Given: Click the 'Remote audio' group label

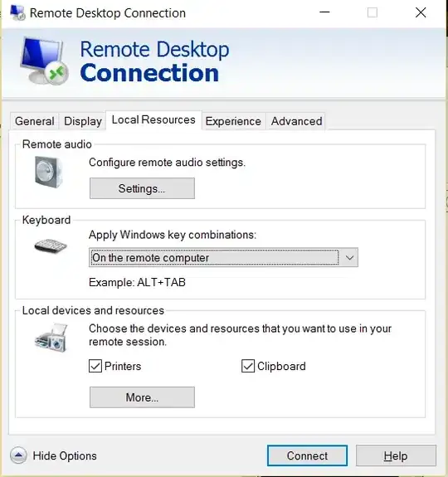Looking at the screenshot, I should point(57,144).
